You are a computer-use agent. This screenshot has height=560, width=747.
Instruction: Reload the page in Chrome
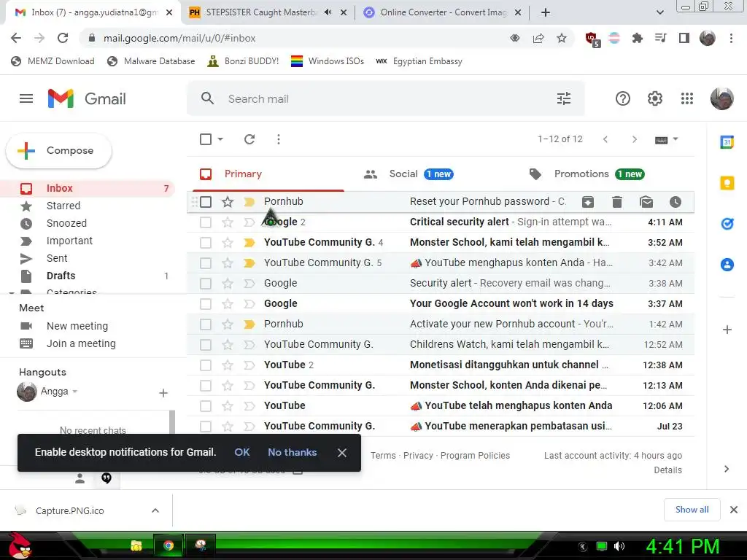(x=63, y=38)
